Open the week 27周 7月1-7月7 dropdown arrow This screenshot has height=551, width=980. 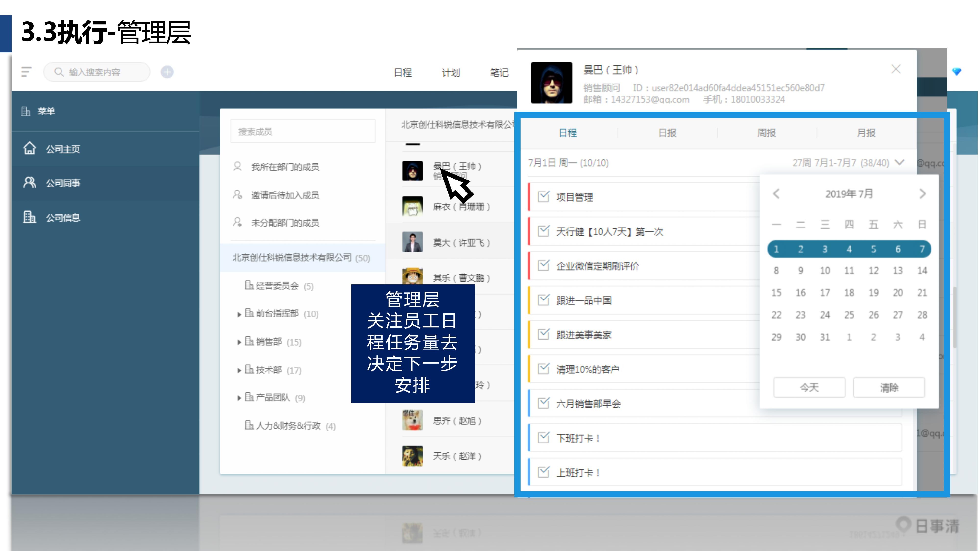(899, 162)
